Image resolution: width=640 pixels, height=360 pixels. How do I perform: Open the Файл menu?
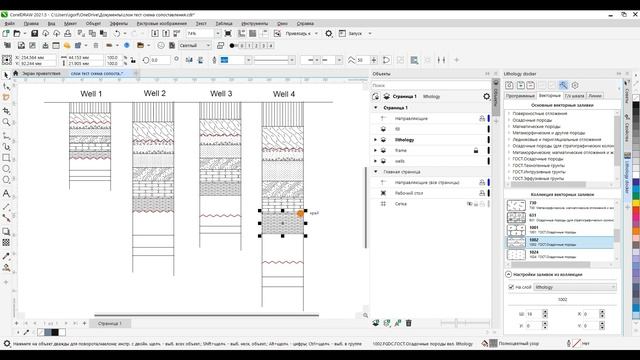point(10,24)
